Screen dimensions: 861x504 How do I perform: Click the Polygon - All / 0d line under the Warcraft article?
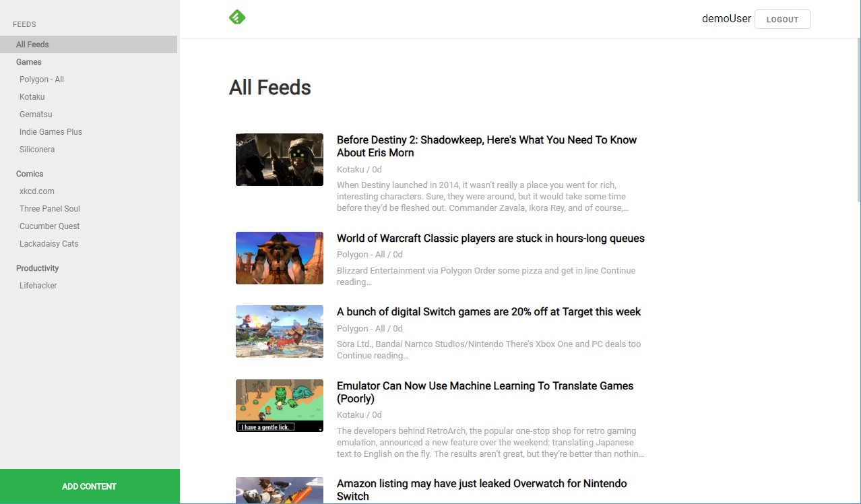point(370,255)
